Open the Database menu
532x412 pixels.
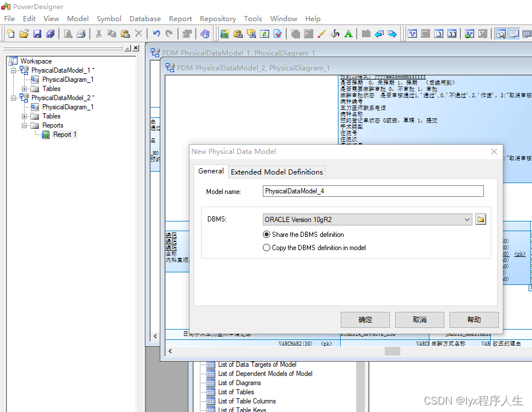click(x=145, y=19)
